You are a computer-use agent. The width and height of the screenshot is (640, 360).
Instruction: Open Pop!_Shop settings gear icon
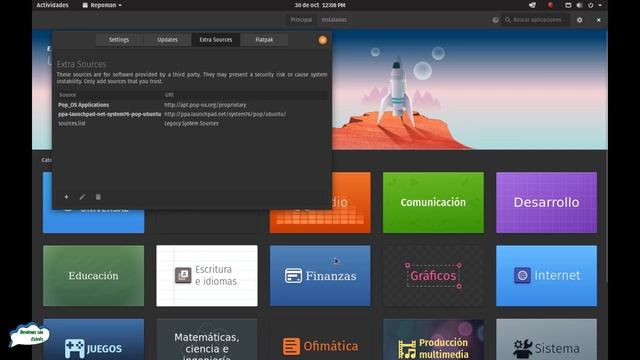click(579, 20)
